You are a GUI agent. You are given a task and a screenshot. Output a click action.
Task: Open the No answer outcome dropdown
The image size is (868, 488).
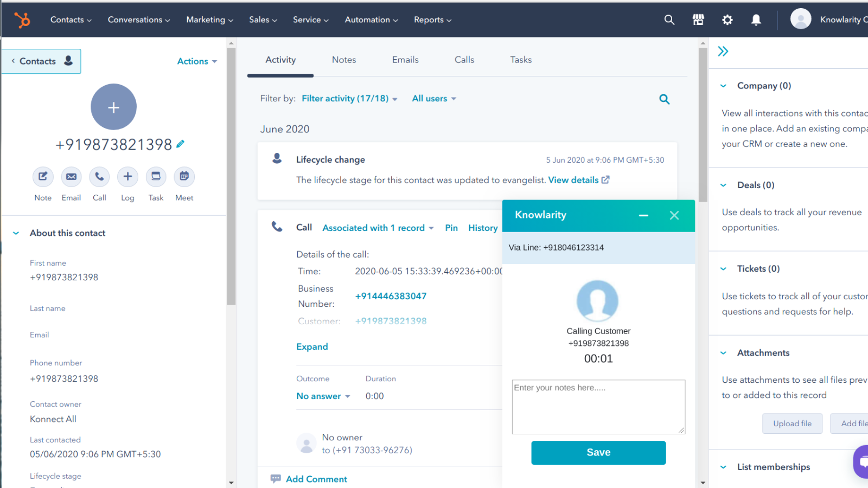click(x=323, y=396)
